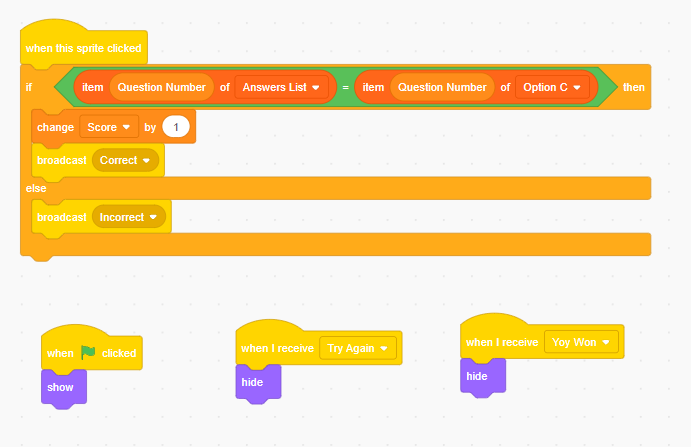Open the Score variable dropdown
This screenshot has width=691, height=447.
[109, 127]
